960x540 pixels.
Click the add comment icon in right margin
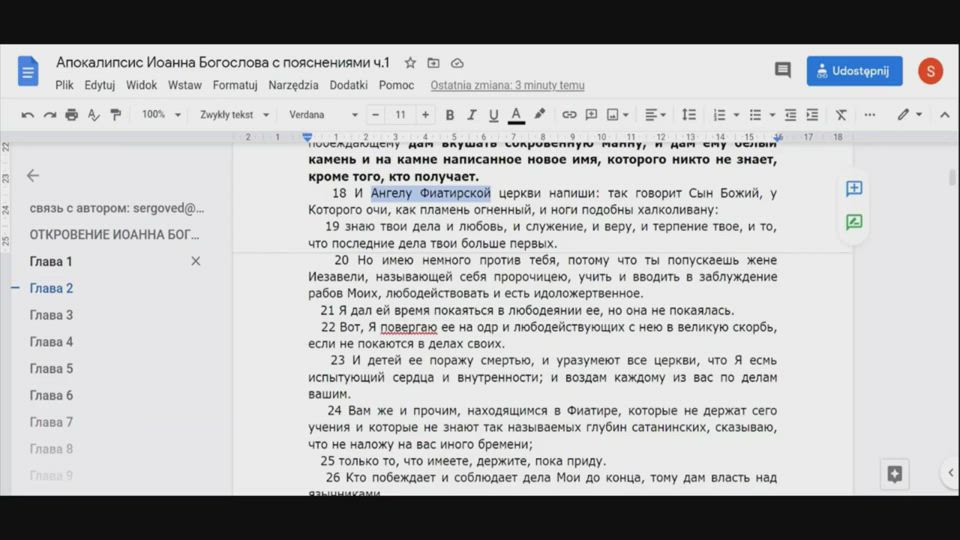pyautogui.click(x=854, y=189)
